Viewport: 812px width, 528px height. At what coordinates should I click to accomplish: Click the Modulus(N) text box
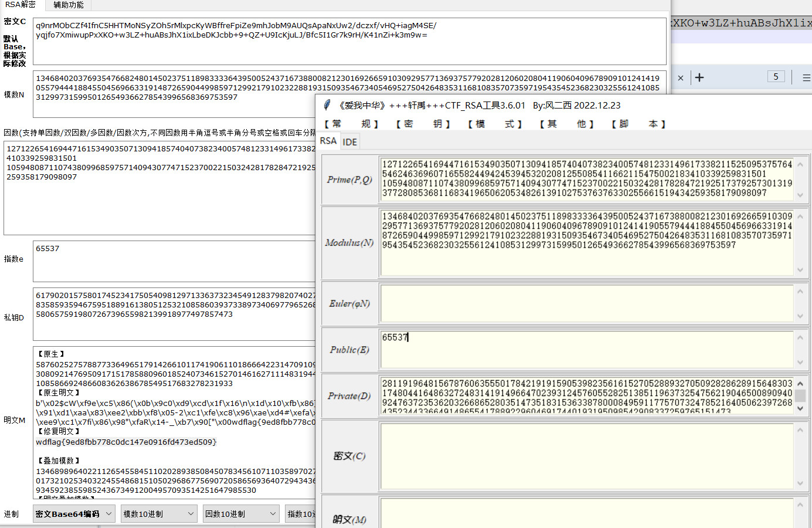pyautogui.click(x=587, y=242)
